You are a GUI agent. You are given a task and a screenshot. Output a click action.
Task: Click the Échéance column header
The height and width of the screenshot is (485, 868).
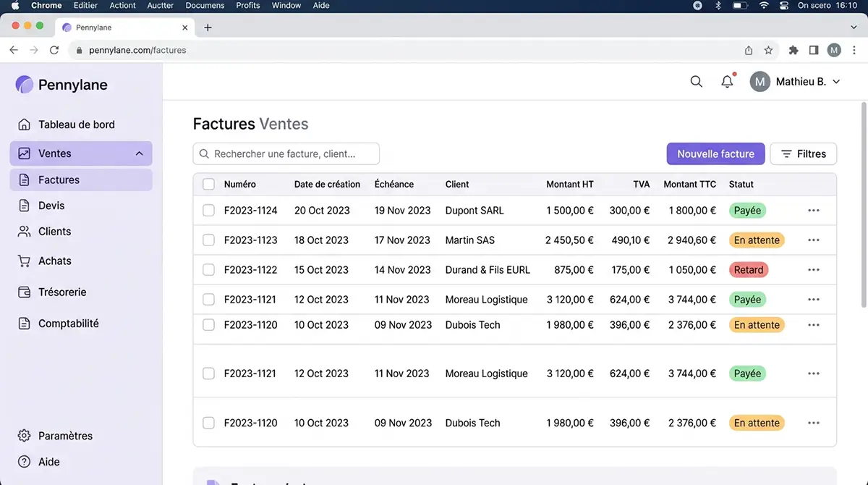[394, 185]
